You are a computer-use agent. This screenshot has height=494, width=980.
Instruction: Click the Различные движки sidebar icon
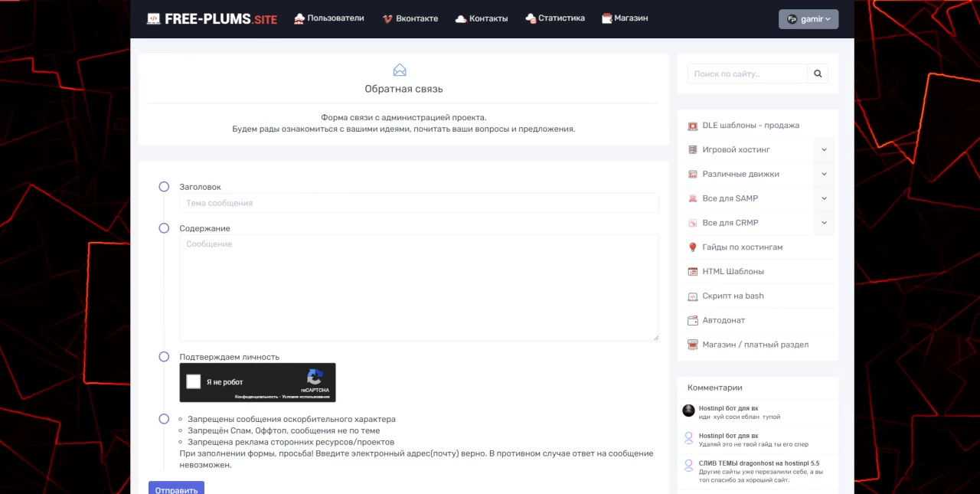coord(693,175)
